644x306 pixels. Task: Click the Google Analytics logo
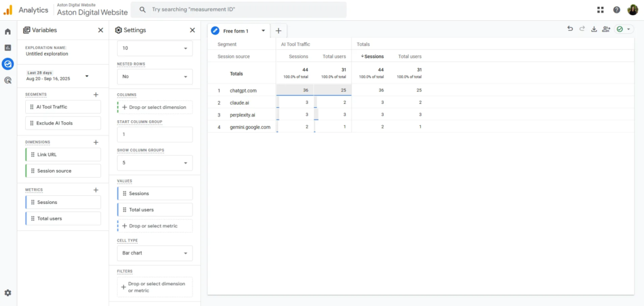point(8,10)
